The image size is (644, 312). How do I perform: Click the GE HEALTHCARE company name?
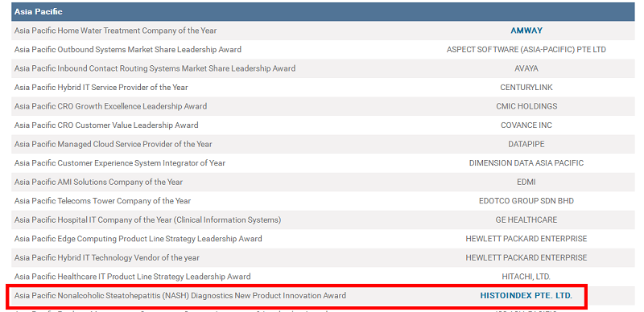526,220
